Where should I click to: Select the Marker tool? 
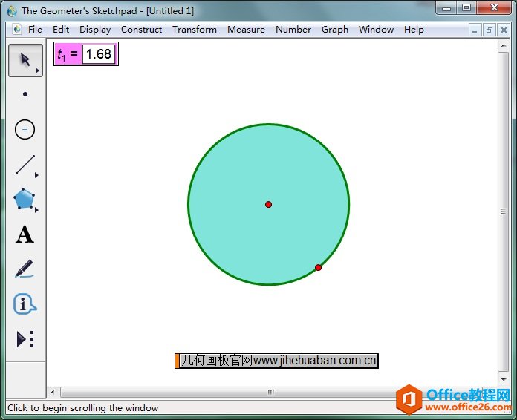[25, 269]
